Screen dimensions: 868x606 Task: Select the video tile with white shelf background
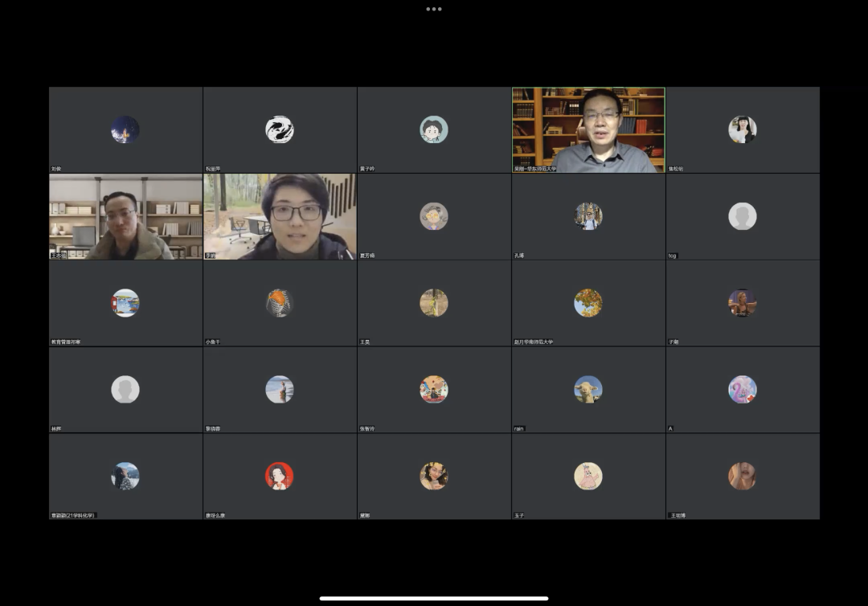tap(125, 216)
